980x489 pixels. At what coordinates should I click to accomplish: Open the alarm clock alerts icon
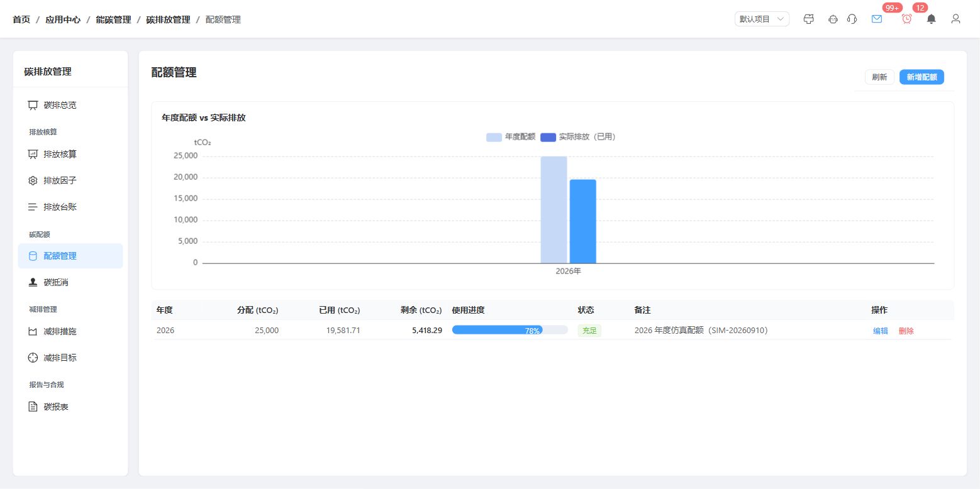[x=906, y=19]
